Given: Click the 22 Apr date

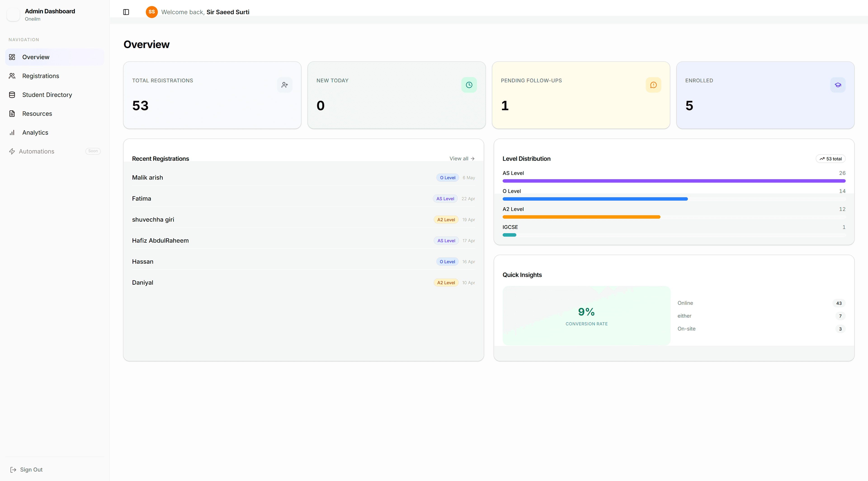Looking at the screenshot, I should coord(468,199).
